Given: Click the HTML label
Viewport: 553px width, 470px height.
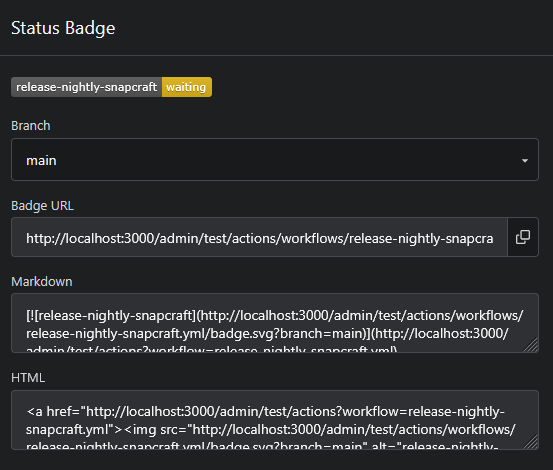Looking at the screenshot, I should pos(28,378).
